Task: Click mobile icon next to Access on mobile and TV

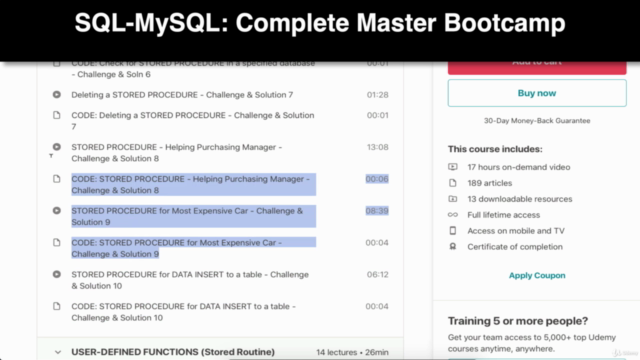Action: pyautogui.click(x=453, y=231)
